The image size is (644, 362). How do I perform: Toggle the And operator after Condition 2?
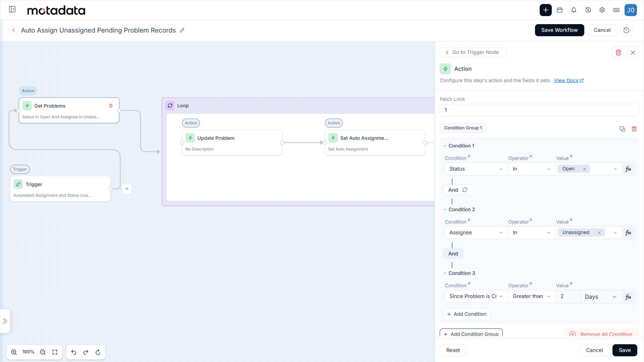tap(453, 254)
